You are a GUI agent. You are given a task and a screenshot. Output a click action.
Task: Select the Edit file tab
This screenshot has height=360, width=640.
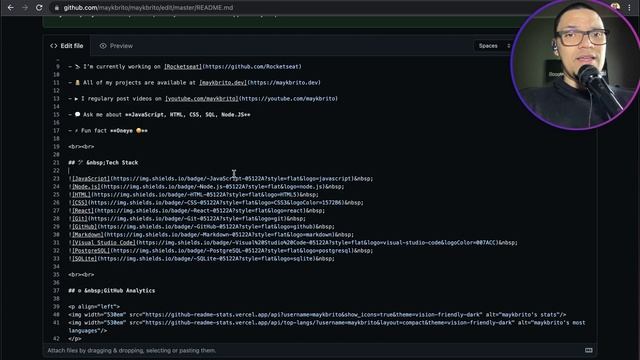(x=67, y=46)
